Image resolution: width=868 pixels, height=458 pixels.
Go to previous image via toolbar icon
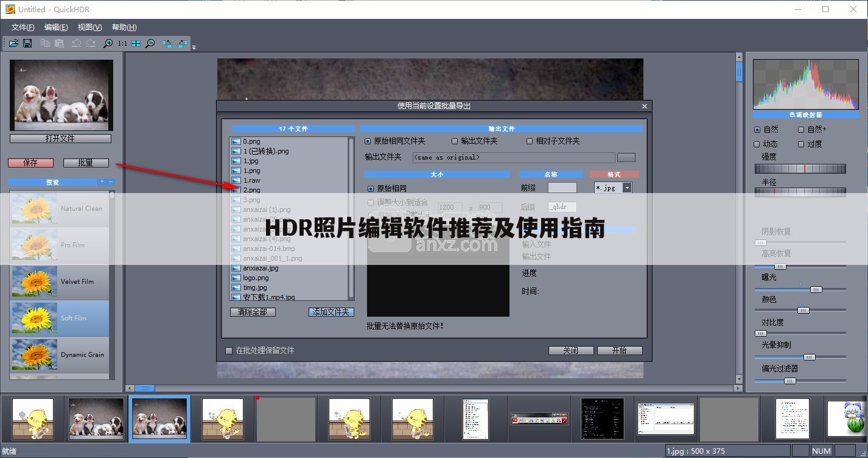pyautogui.click(x=167, y=43)
